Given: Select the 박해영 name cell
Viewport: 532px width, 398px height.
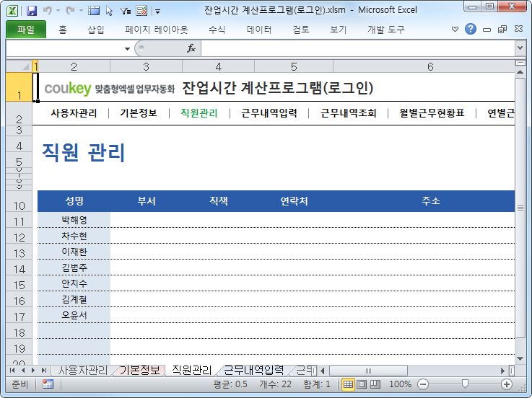Looking at the screenshot, I should point(74,220).
